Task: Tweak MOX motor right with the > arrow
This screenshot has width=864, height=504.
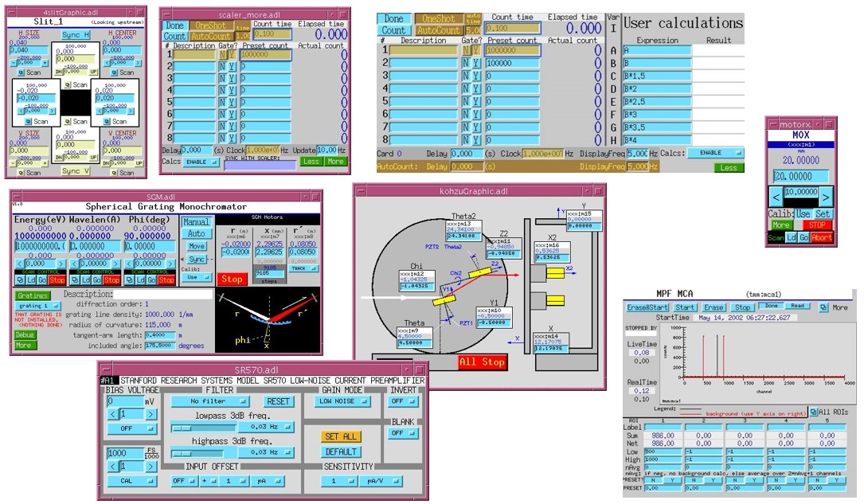Action: click(826, 197)
